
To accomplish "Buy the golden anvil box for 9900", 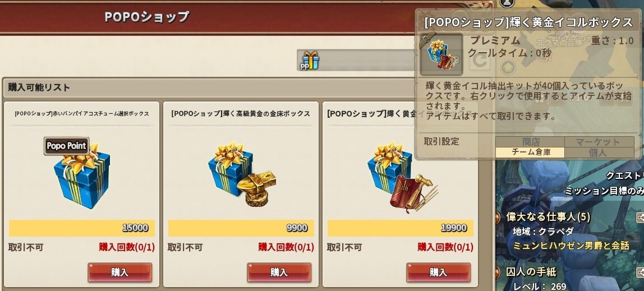I will coord(279,272).
